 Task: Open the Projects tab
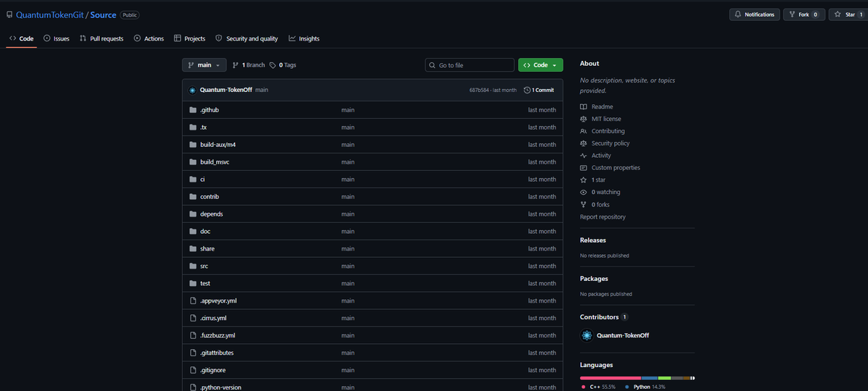click(x=190, y=38)
